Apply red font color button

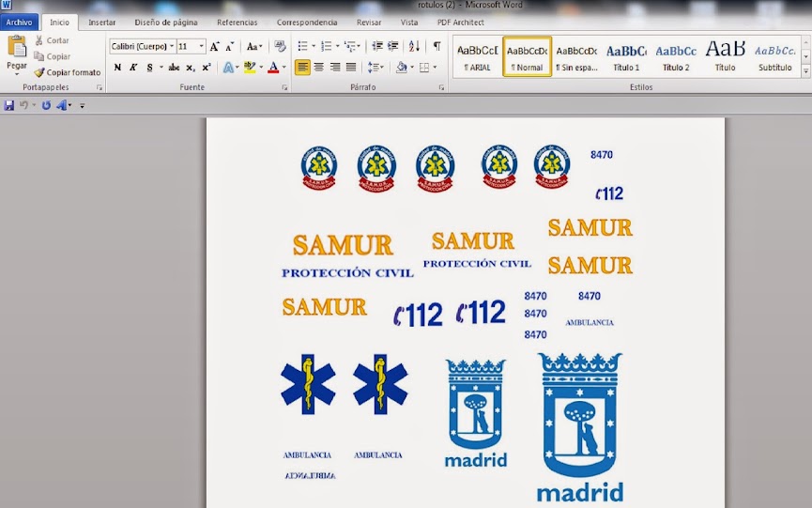click(273, 68)
